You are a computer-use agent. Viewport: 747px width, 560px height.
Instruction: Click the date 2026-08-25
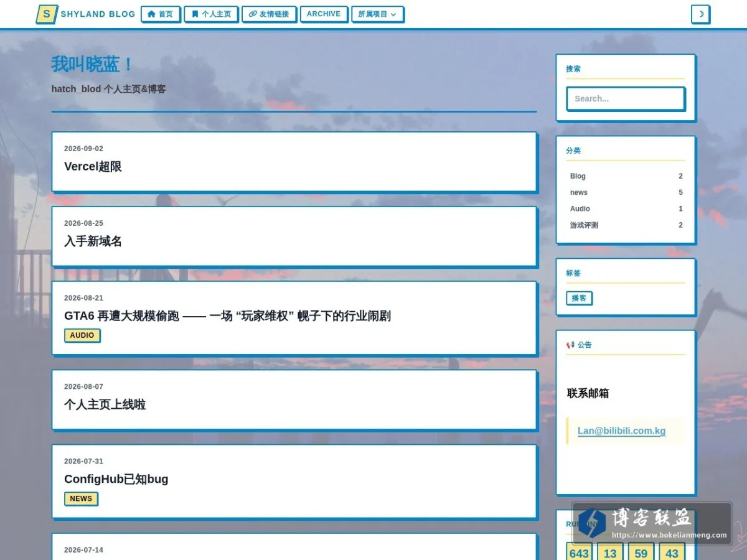(83, 223)
